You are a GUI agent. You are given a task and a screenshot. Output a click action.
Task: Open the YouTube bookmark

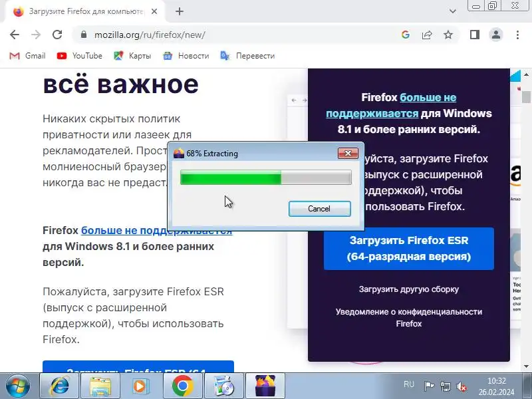[x=80, y=56]
